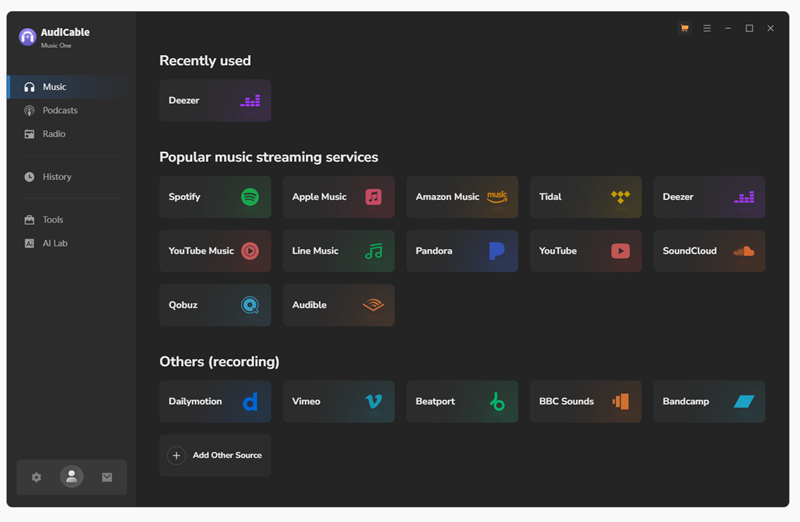This screenshot has height=522, width=800.
Task: Click the SoundCloud label
Action: click(x=689, y=251)
